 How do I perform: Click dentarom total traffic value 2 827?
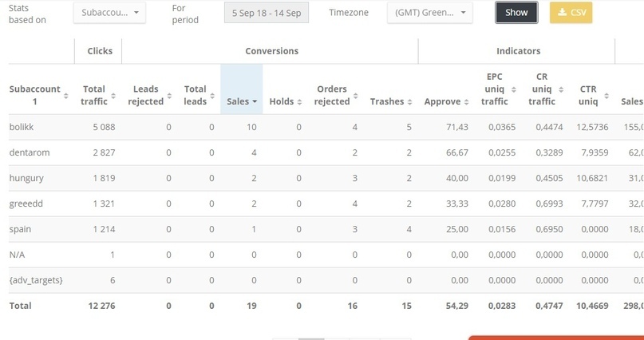pos(104,152)
